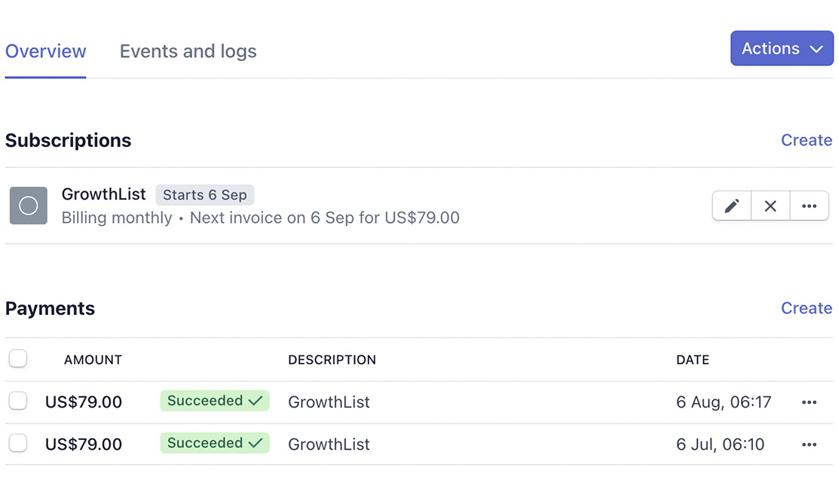Click the GrowthList product thumbnail icon
Image resolution: width=838 pixels, height=504 pixels.
29,205
